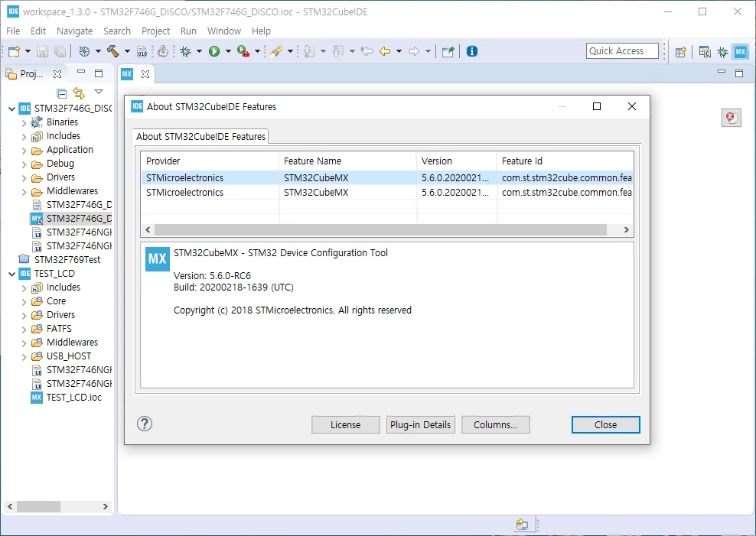The height and width of the screenshot is (536, 756).
Task: Click the Build hammer icon
Action: pyautogui.click(x=112, y=51)
